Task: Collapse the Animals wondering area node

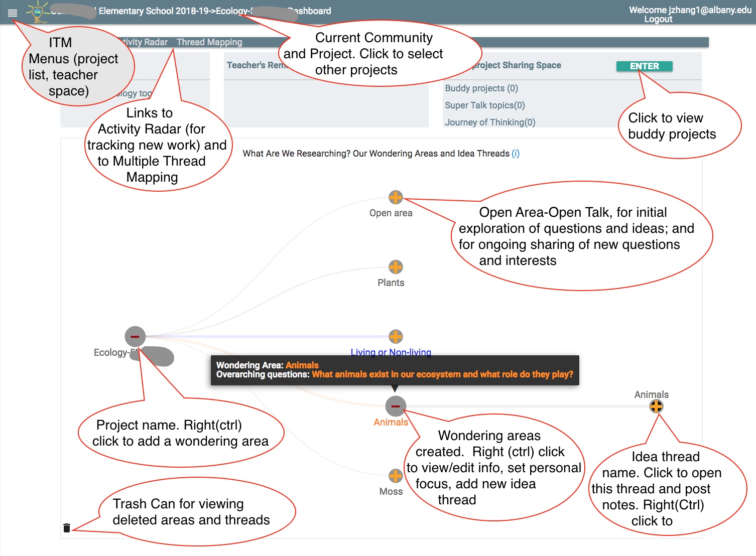Action: [395, 405]
